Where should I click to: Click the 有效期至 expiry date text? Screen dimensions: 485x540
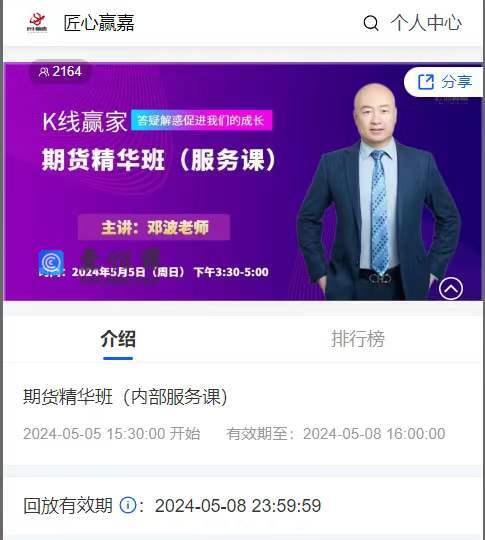coord(336,434)
